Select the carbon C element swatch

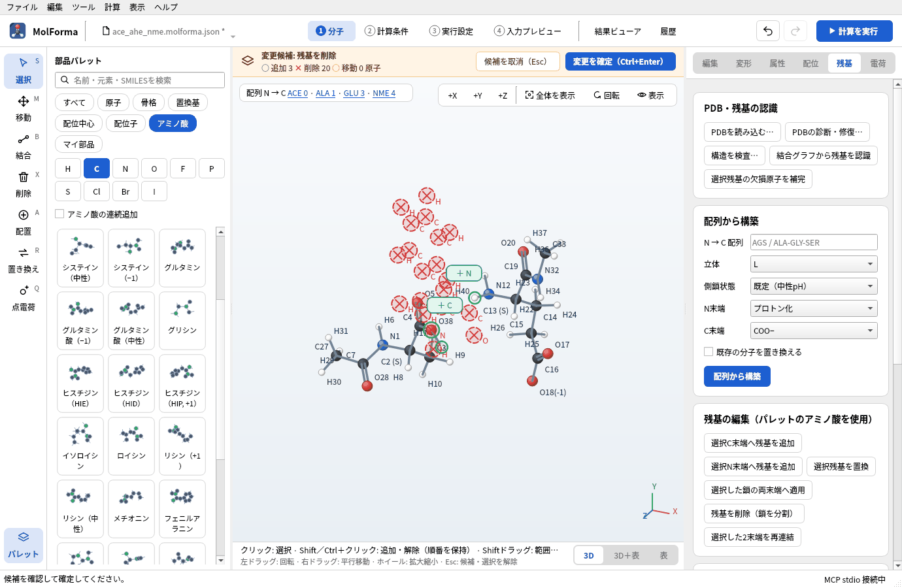[x=97, y=169]
